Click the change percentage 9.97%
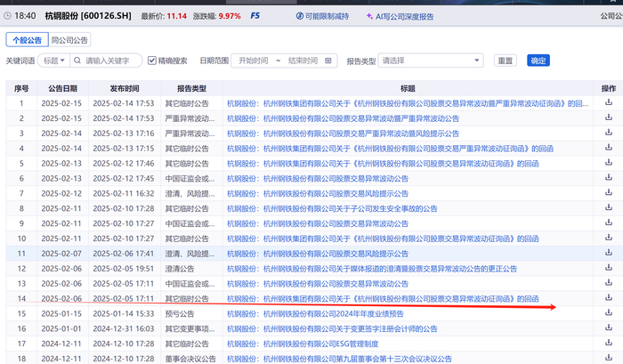The height and width of the screenshot is (364, 623). [230, 16]
